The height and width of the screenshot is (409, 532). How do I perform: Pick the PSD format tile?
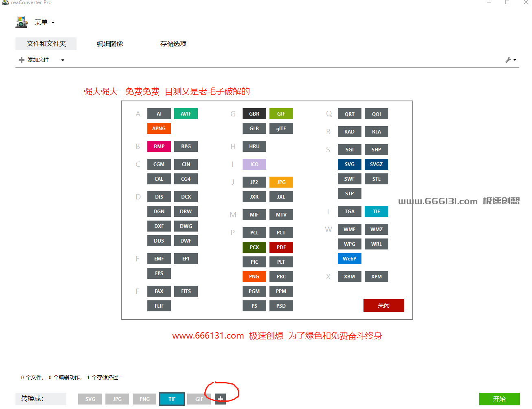coord(281,306)
